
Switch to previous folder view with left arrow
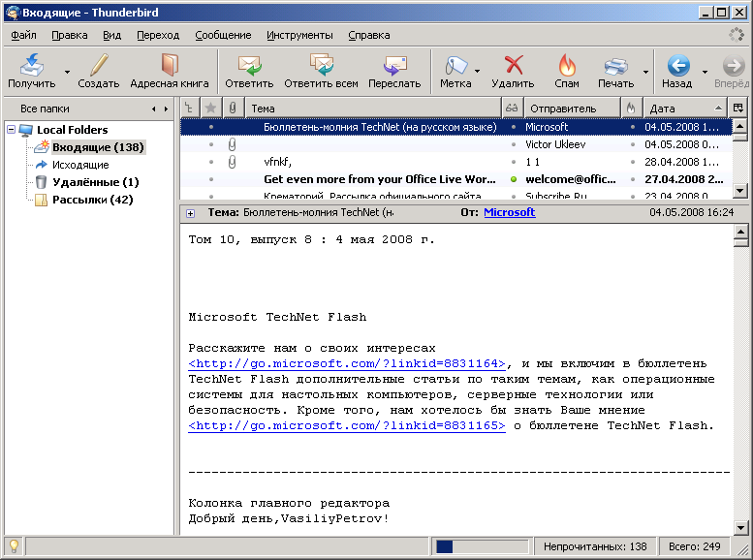[x=154, y=109]
